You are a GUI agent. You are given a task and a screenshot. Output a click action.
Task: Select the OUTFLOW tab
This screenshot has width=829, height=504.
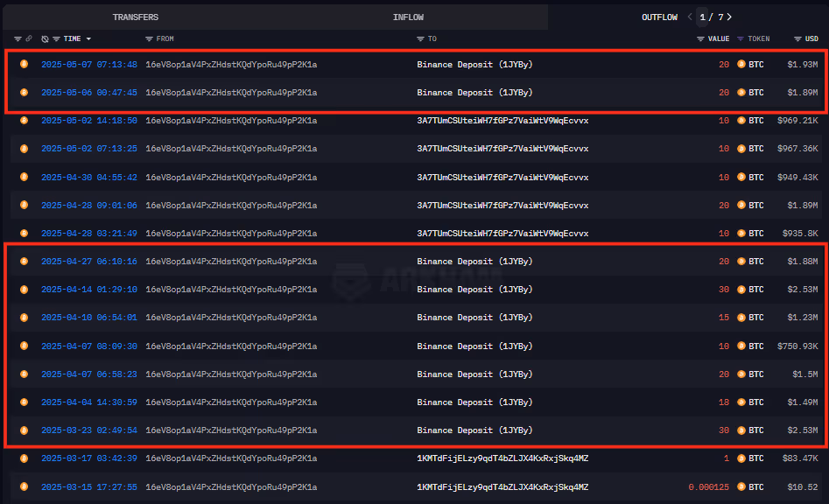coord(659,17)
